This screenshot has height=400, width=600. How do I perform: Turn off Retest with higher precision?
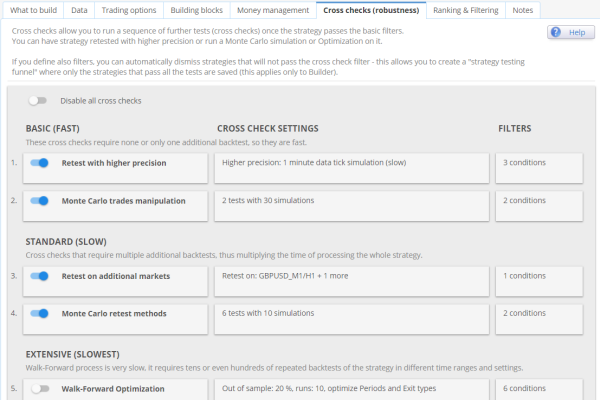[39, 163]
